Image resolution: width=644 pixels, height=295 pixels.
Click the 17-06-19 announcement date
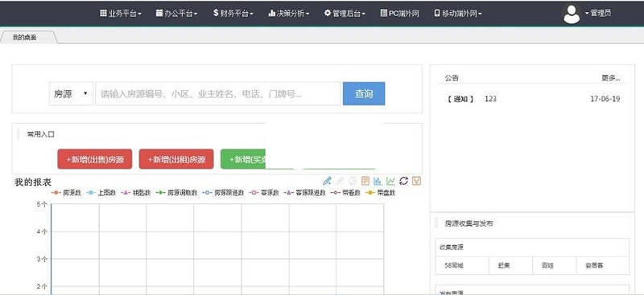pyautogui.click(x=605, y=99)
